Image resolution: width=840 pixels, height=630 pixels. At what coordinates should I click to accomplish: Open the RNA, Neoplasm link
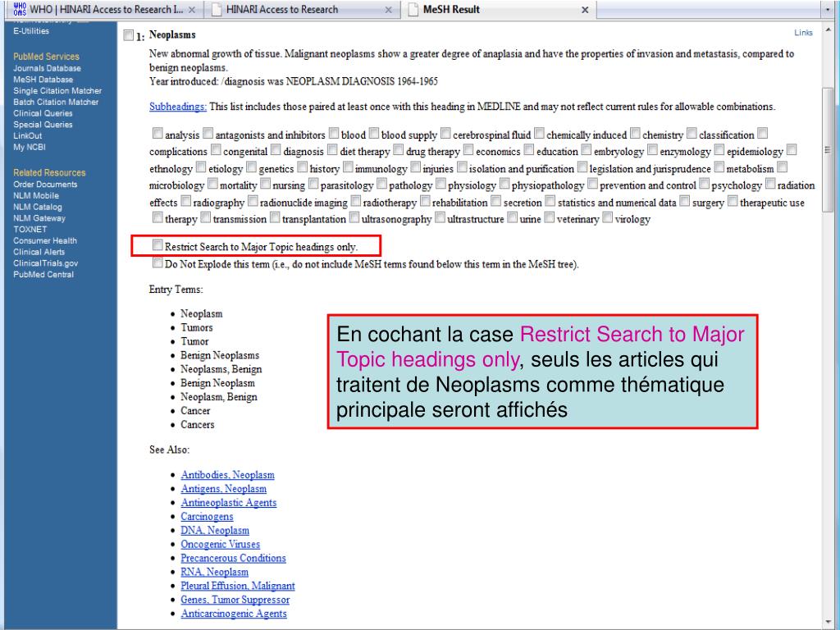pyautogui.click(x=215, y=572)
